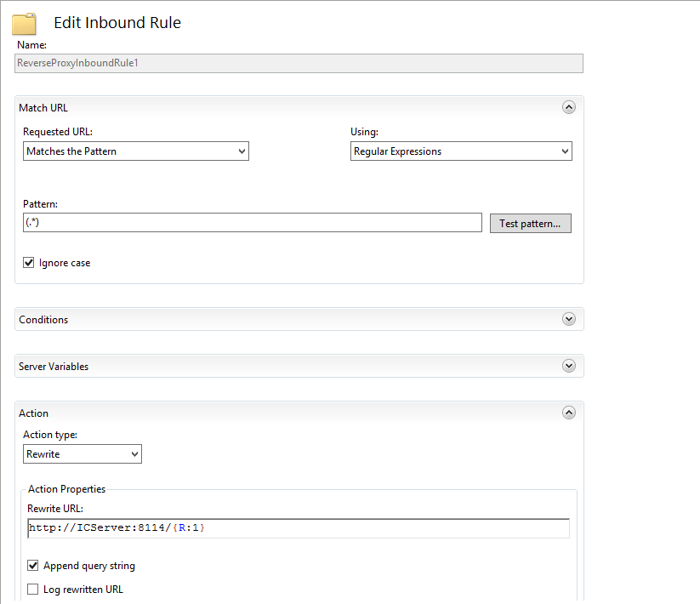Click the Rewrite URL input field
The image size is (700, 604).
pos(298,528)
